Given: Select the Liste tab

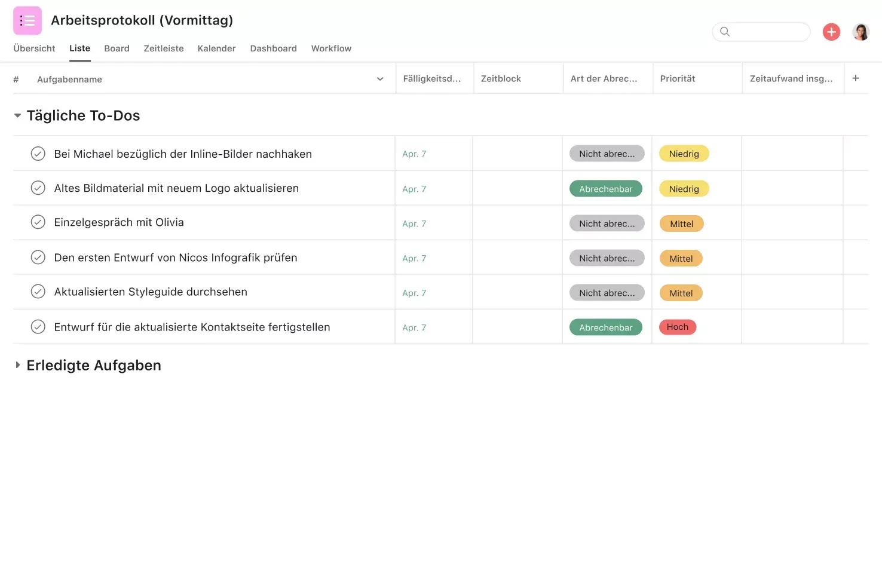Looking at the screenshot, I should coord(79,48).
